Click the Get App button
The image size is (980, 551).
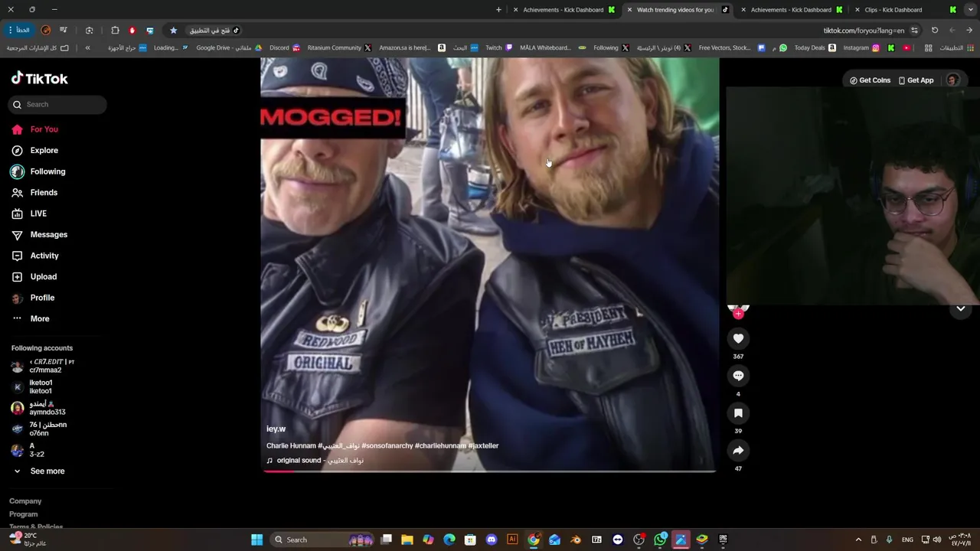pyautogui.click(x=916, y=80)
